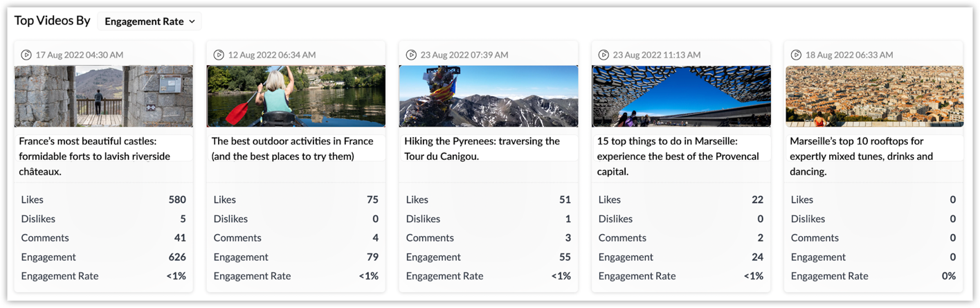Screen dimensions: 980x308
Task: Click the best outdoor activities in France title
Action: click(x=292, y=149)
